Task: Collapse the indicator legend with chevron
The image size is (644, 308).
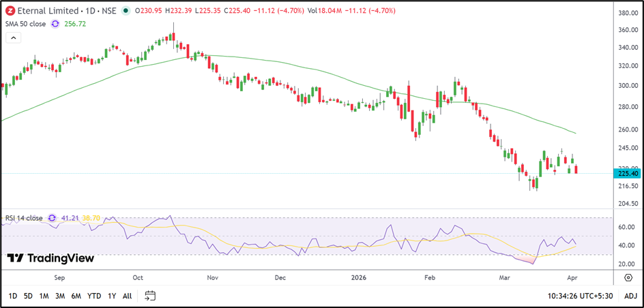Action: 12,38
